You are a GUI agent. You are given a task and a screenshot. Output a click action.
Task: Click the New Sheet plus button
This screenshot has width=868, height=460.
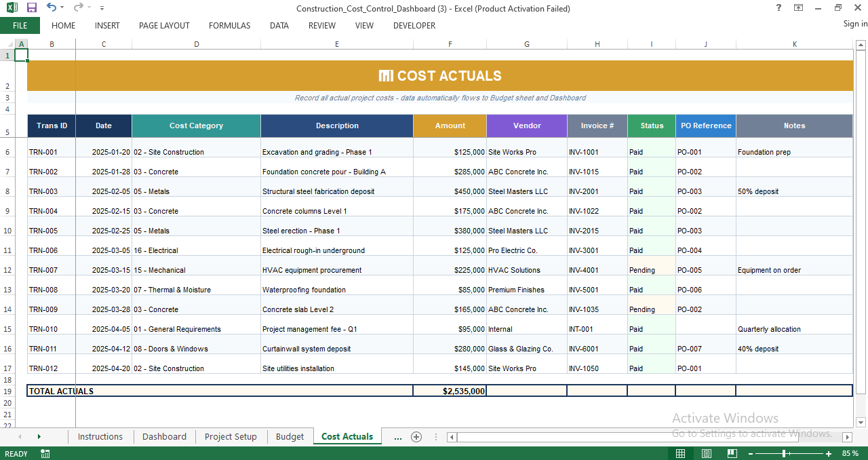(416, 437)
